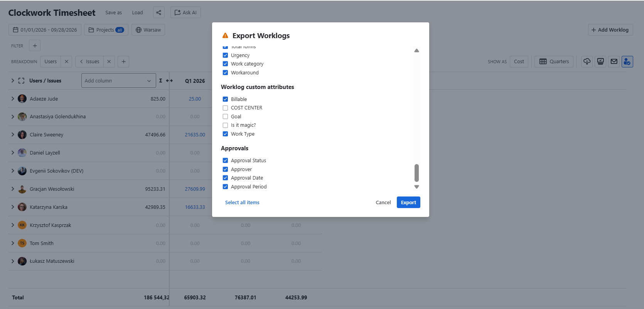Click the sigma totals icon
The height and width of the screenshot is (309, 644).
click(x=161, y=81)
